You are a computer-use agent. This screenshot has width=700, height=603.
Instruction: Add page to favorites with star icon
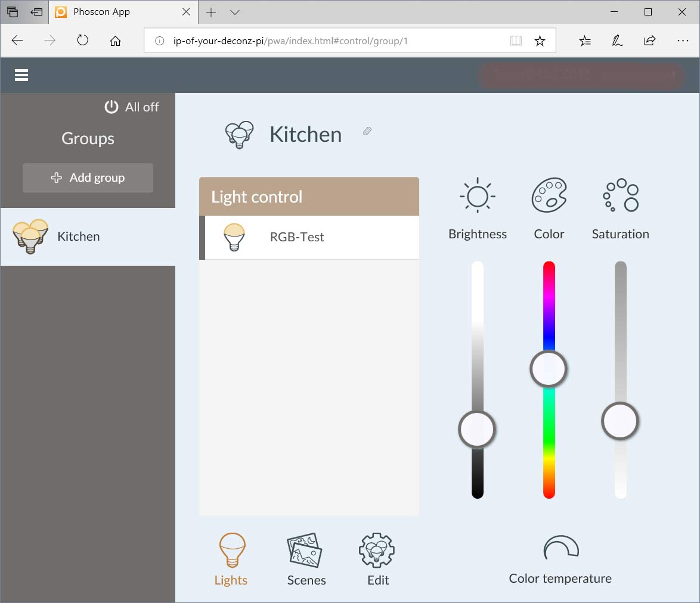click(540, 41)
